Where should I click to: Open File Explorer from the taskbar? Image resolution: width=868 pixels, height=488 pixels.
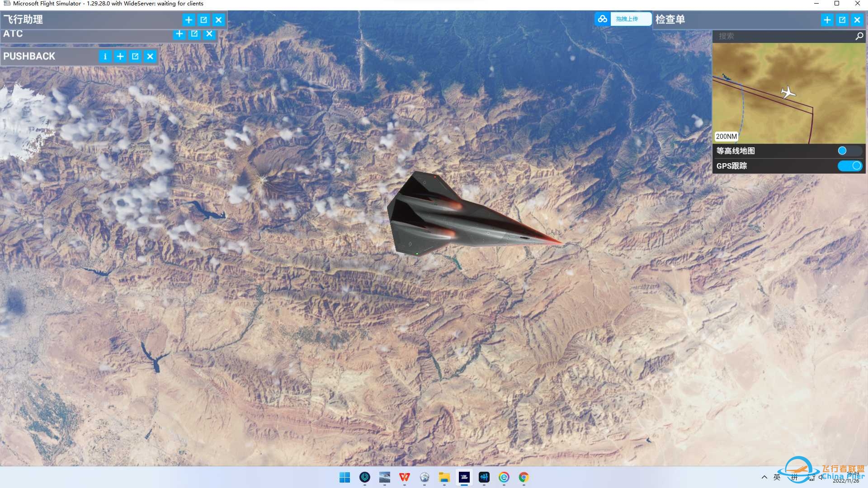(x=444, y=477)
